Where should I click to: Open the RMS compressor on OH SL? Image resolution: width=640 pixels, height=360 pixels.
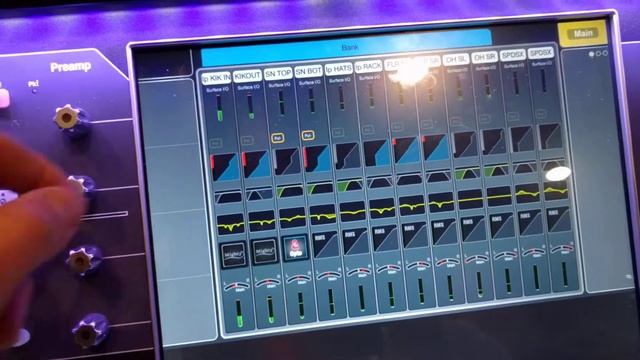coord(473,229)
